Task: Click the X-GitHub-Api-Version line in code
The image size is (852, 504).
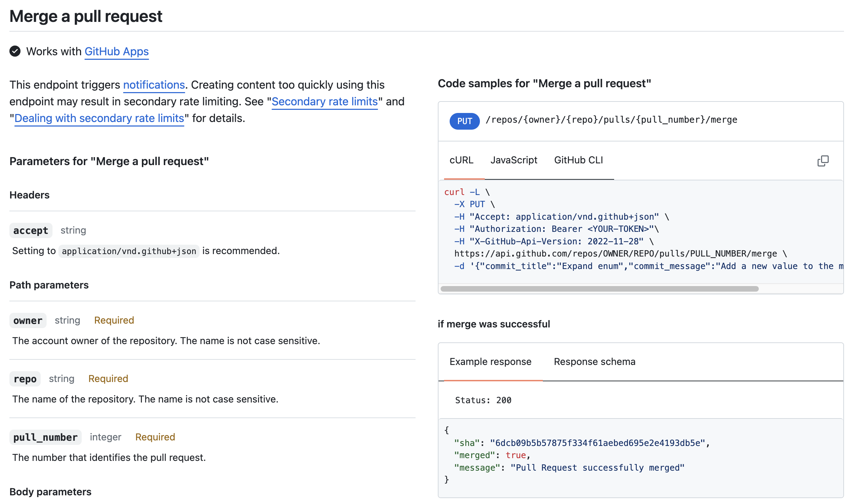Action: pyautogui.click(x=554, y=242)
